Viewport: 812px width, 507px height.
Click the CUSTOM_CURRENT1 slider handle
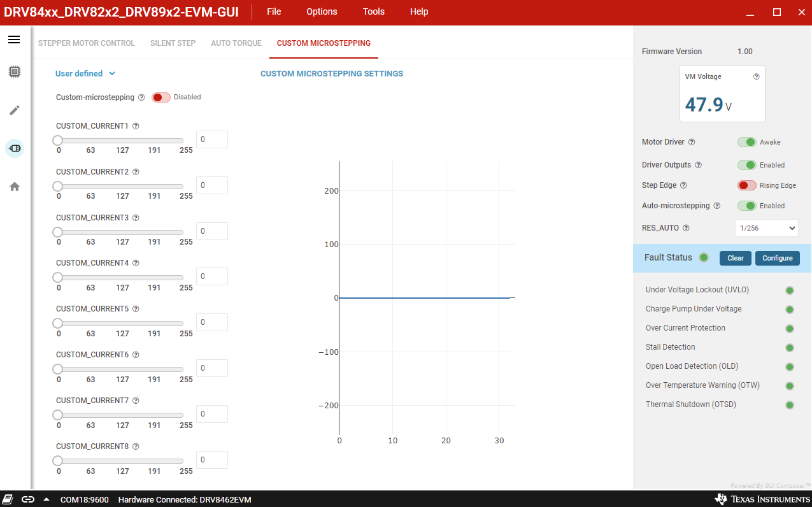(x=57, y=140)
